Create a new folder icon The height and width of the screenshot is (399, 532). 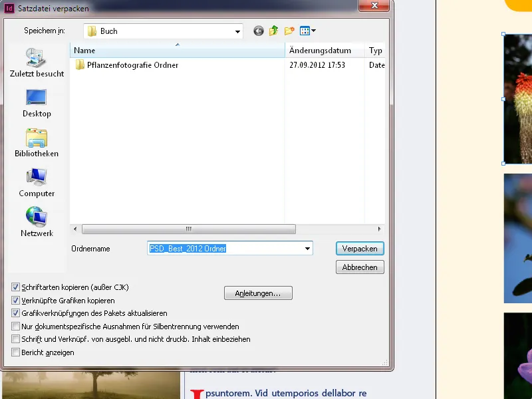tap(289, 31)
